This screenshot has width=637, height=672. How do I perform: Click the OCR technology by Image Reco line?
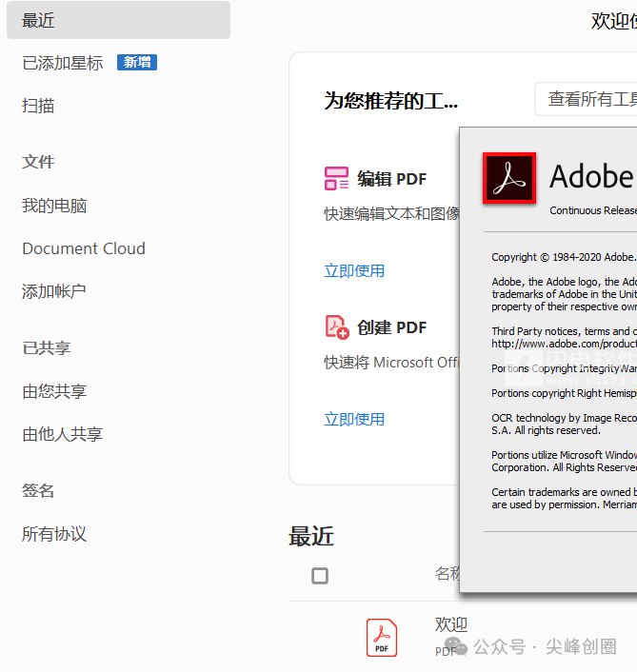(564, 418)
